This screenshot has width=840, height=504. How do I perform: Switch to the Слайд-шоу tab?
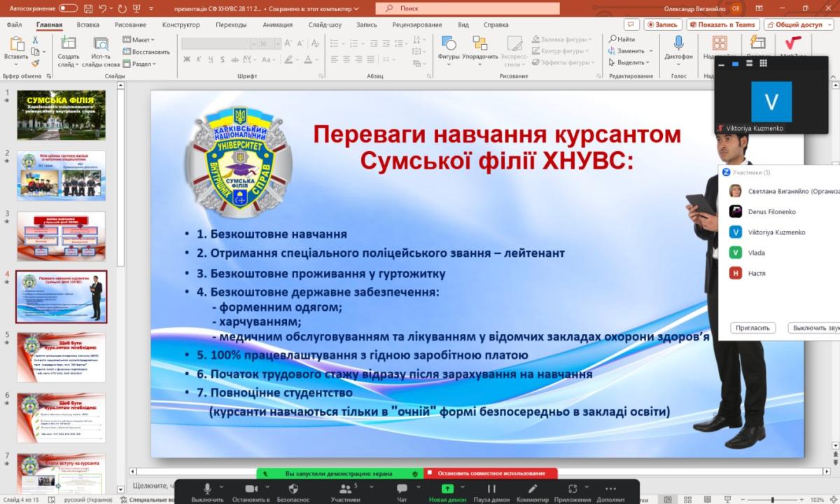click(x=325, y=24)
